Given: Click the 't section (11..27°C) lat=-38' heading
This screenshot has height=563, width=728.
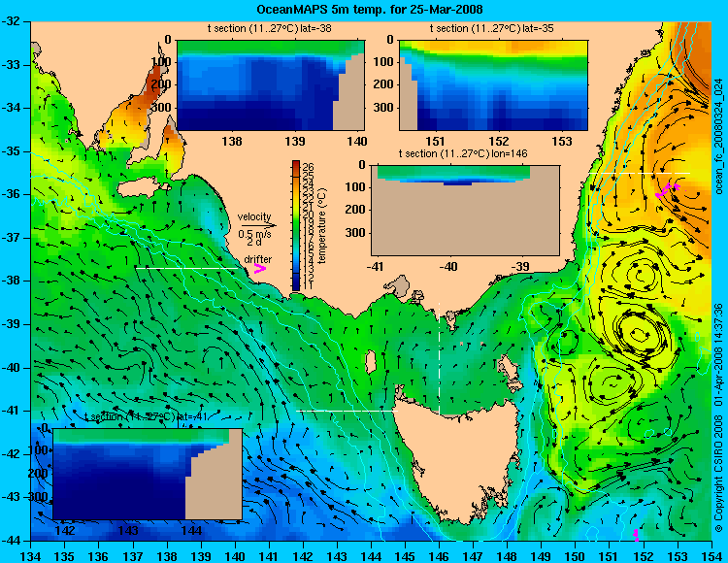Looking at the screenshot, I should pos(269,28).
